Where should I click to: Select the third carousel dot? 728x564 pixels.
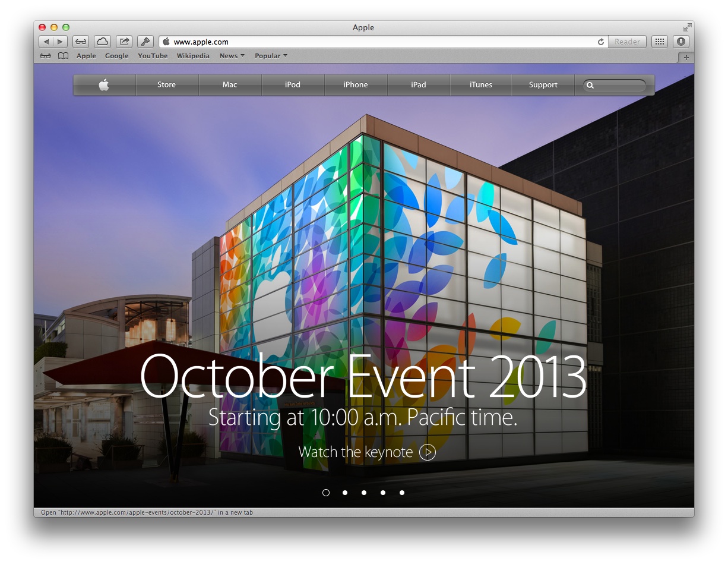364,493
